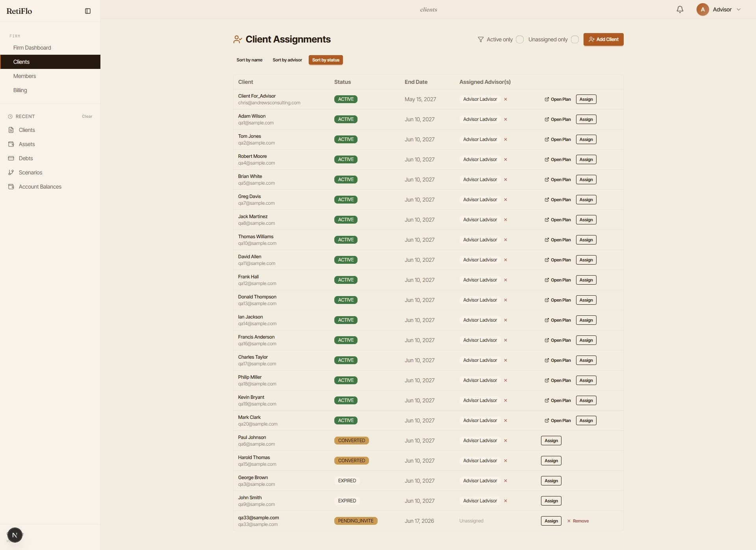Collapse the sidebar panel icon

(88, 11)
